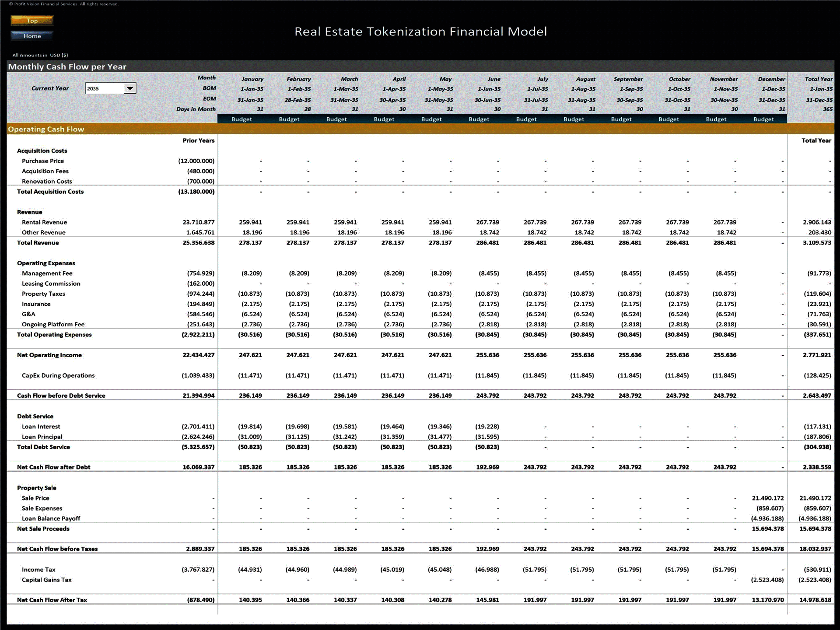Click the orange Top button
The image size is (840, 630).
tap(32, 21)
